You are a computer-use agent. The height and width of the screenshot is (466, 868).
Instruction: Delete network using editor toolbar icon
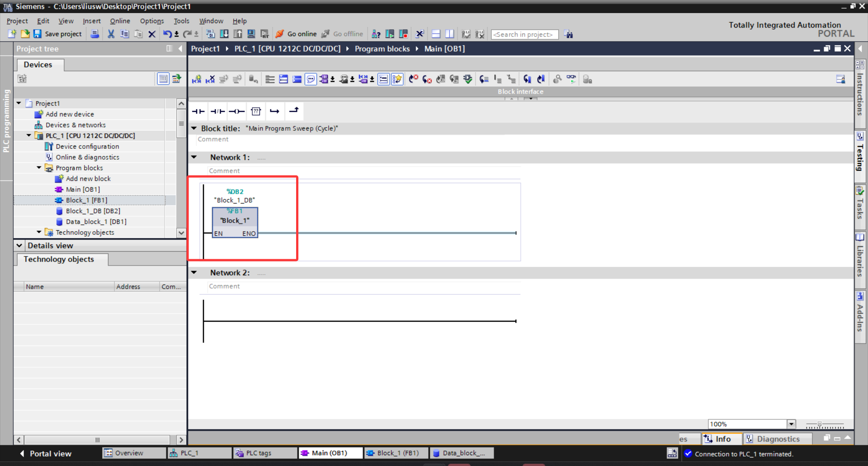point(210,79)
